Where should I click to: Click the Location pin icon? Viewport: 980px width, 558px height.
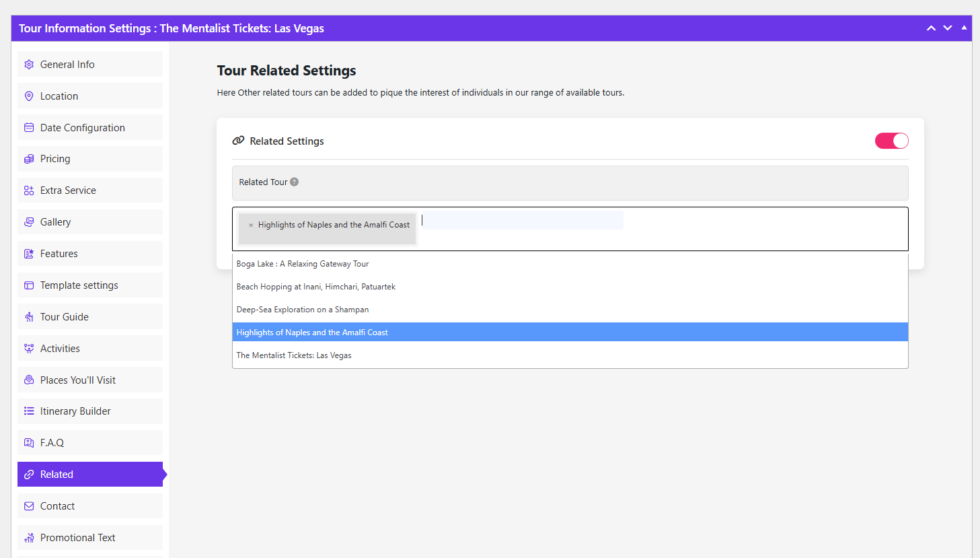pyautogui.click(x=29, y=96)
